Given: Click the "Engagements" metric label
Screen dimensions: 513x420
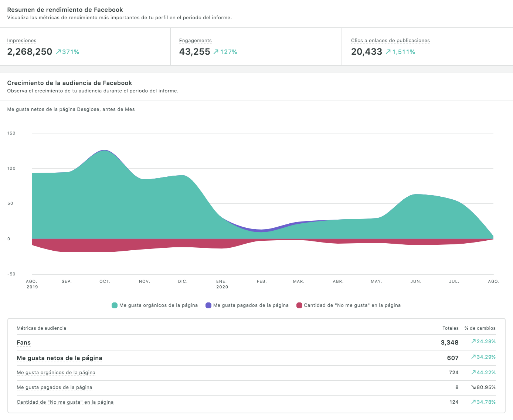Looking at the screenshot, I should tap(196, 41).
